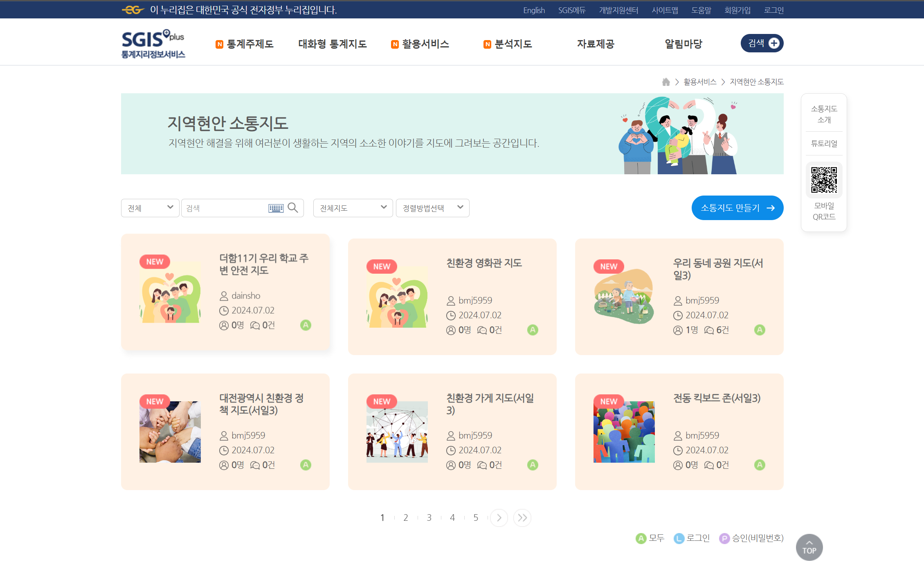Screen dimensions: 924x567
Task: Go to next page with arrow icon
Action: point(499,517)
